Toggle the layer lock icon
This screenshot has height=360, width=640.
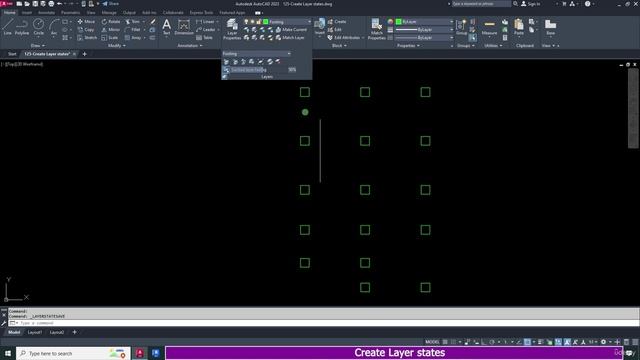[x=258, y=22]
